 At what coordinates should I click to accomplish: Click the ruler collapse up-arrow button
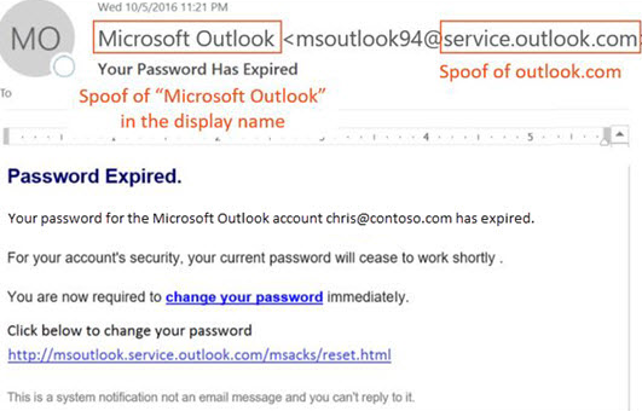tap(620, 135)
